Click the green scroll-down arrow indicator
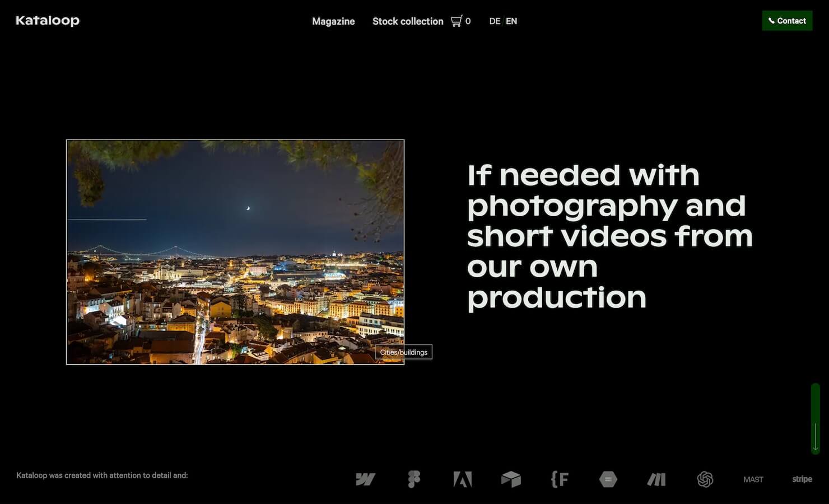Screen dimensions: 829x504 pyautogui.click(x=816, y=418)
